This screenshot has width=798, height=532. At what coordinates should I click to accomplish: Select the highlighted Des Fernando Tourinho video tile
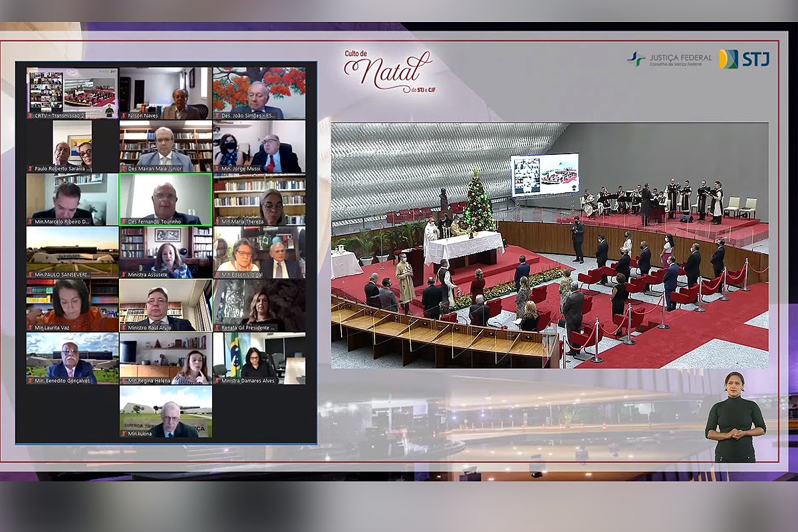[x=166, y=199]
